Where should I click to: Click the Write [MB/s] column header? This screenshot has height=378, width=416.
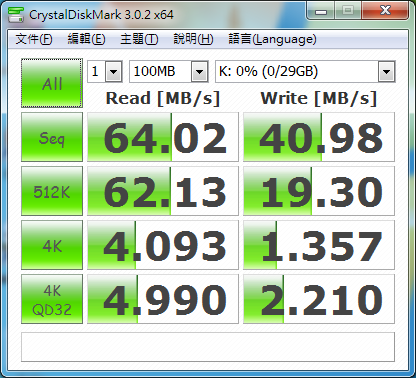tap(319, 98)
